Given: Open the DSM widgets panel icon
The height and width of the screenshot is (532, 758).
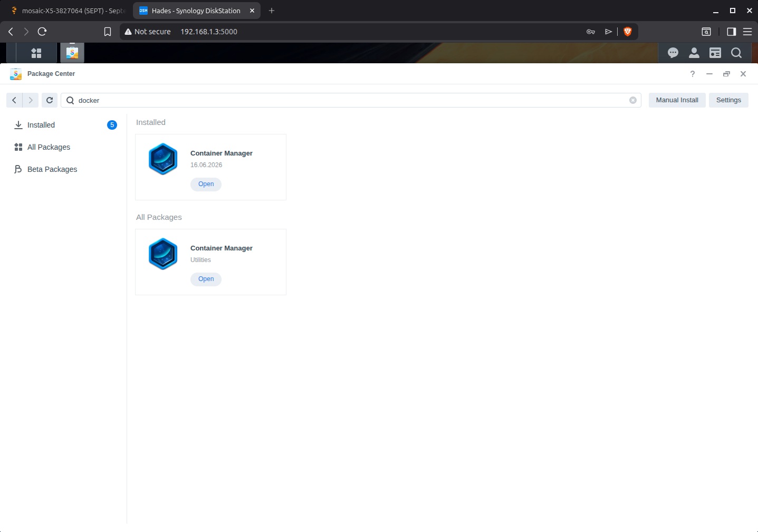Looking at the screenshot, I should coord(715,53).
